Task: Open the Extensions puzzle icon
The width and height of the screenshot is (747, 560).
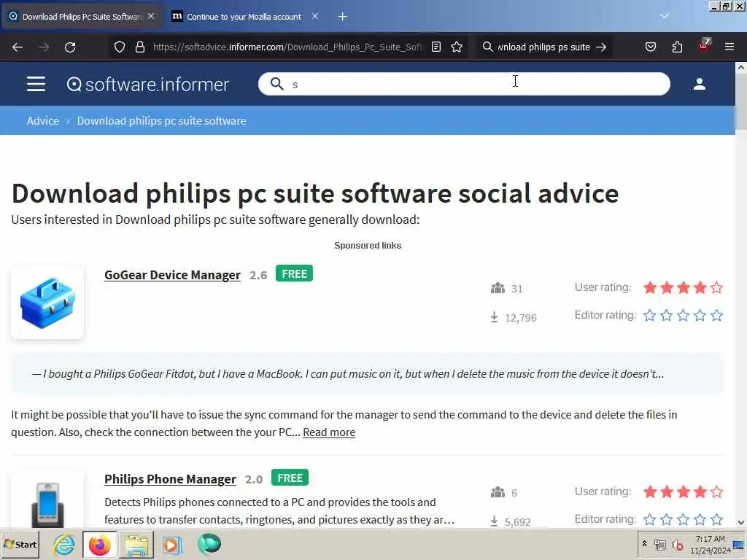Action: coord(677,47)
